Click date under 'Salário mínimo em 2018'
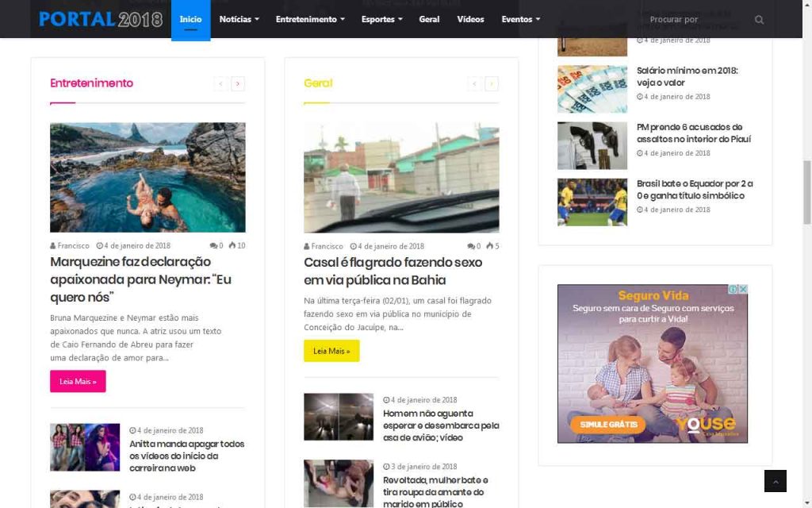Image resolution: width=812 pixels, height=508 pixels. pos(674,96)
